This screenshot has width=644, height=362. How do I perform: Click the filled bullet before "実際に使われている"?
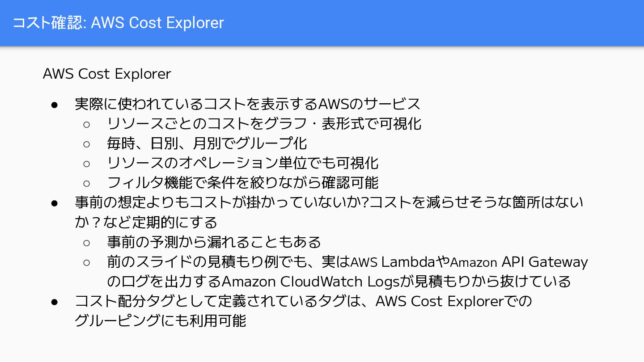coord(55,105)
